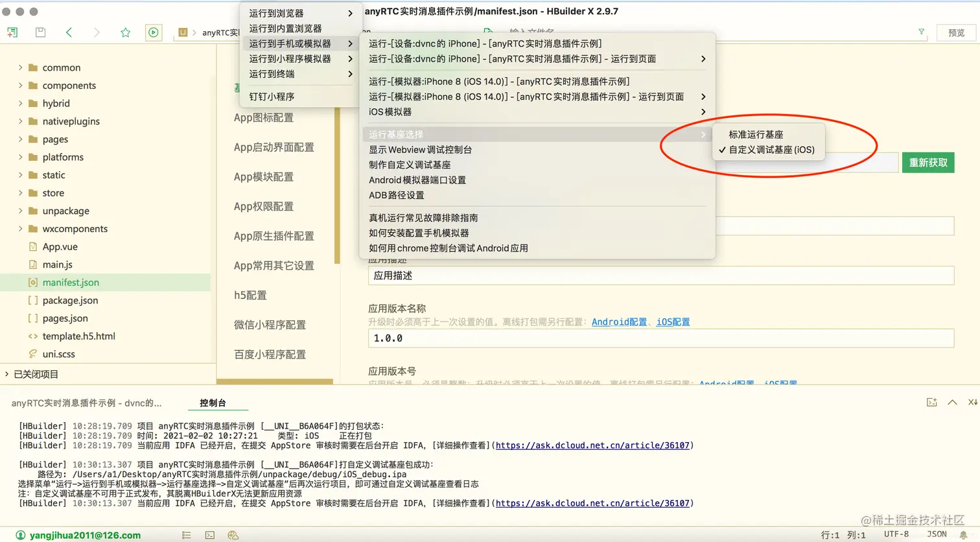Viewport: 980px width, 542px height.
Task: Click the project icon in breadcrumb
Action: coord(183,32)
